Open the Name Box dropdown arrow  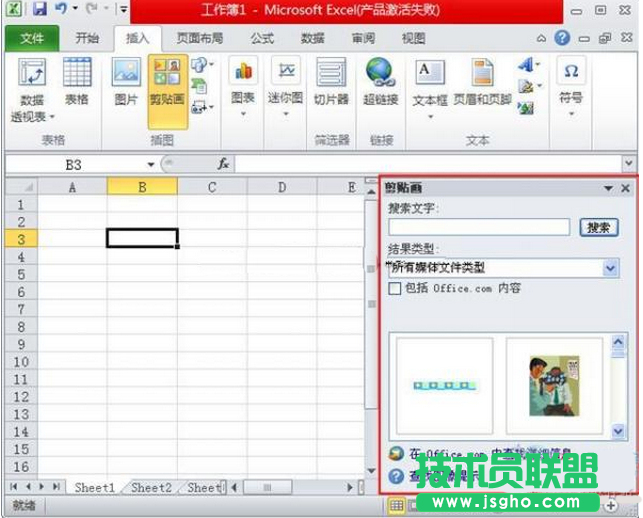(151, 165)
